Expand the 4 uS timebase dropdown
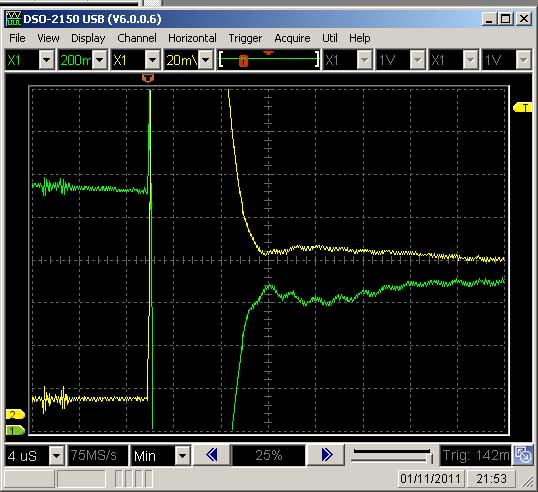Viewport: 538px width, 492px height. 57,456
